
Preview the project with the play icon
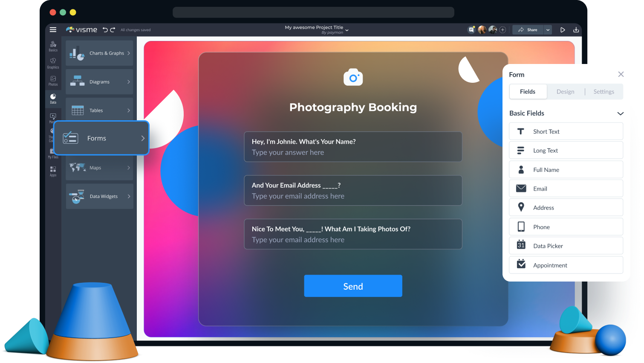click(x=563, y=29)
